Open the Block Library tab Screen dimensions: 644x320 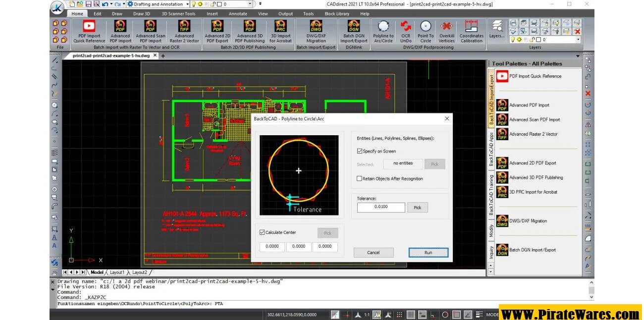click(x=337, y=14)
